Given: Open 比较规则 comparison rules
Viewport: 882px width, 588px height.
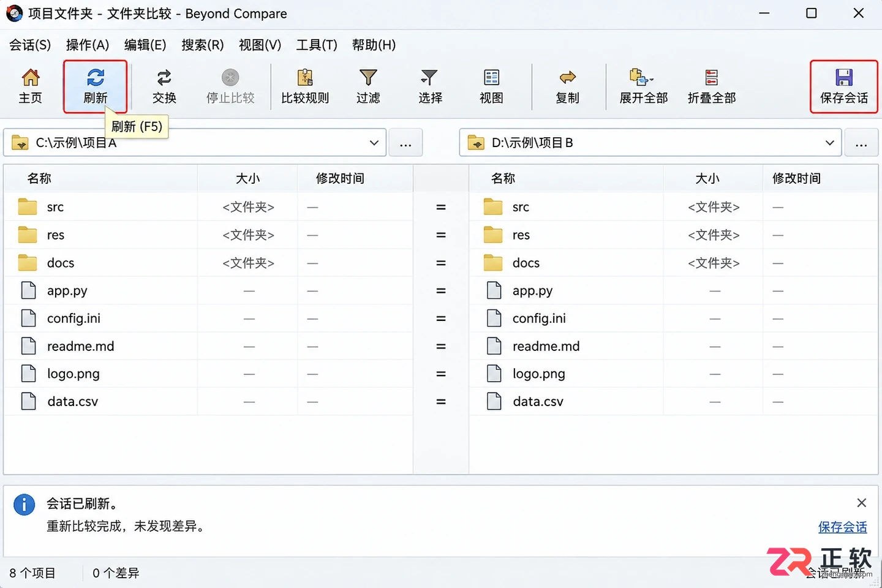Looking at the screenshot, I should 305,86.
